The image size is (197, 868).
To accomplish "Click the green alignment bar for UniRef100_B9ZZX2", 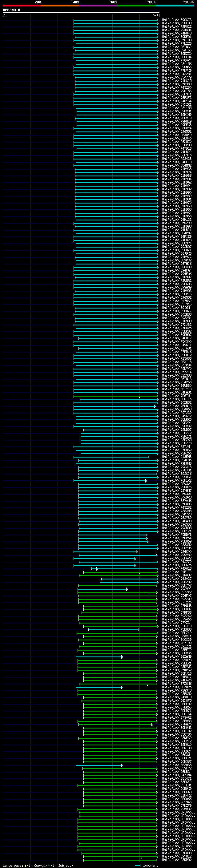I will (118, 592).
